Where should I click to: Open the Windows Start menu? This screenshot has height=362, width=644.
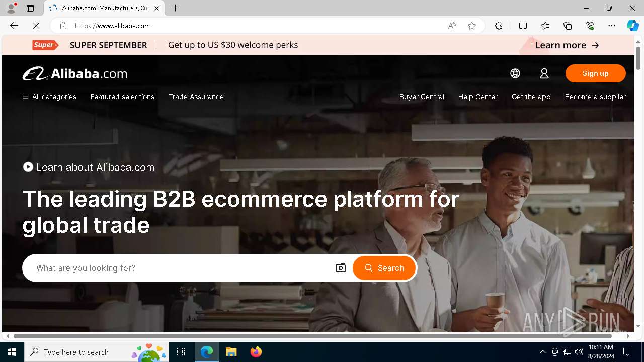12,352
